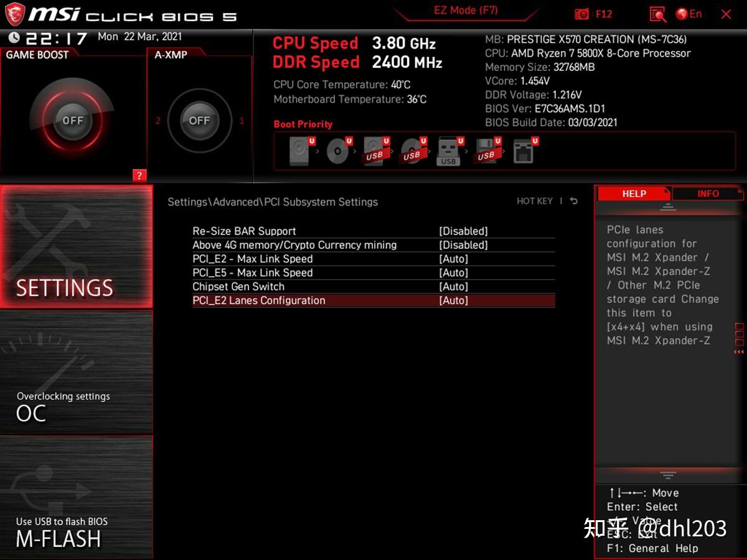
Task: Collapse the help panel top handle
Action: point(668,207)
